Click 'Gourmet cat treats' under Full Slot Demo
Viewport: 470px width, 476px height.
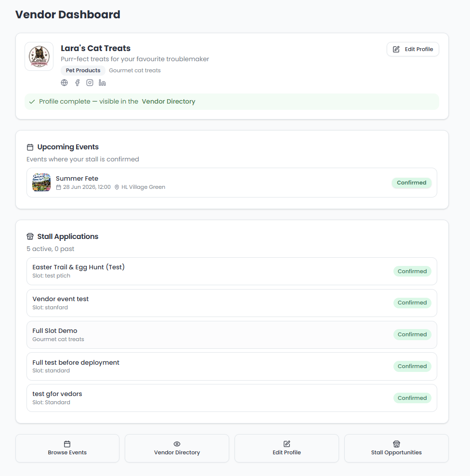58,339
